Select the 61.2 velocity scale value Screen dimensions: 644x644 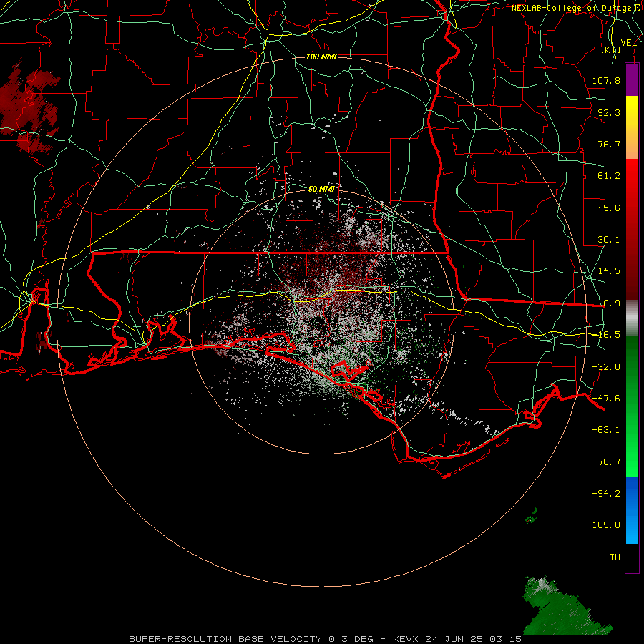point(609,176)
